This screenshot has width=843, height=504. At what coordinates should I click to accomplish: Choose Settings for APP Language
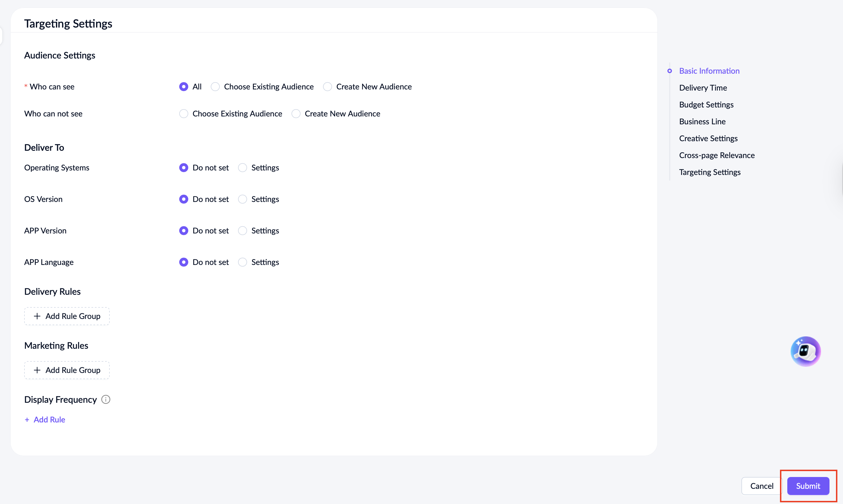click(242, 262)
